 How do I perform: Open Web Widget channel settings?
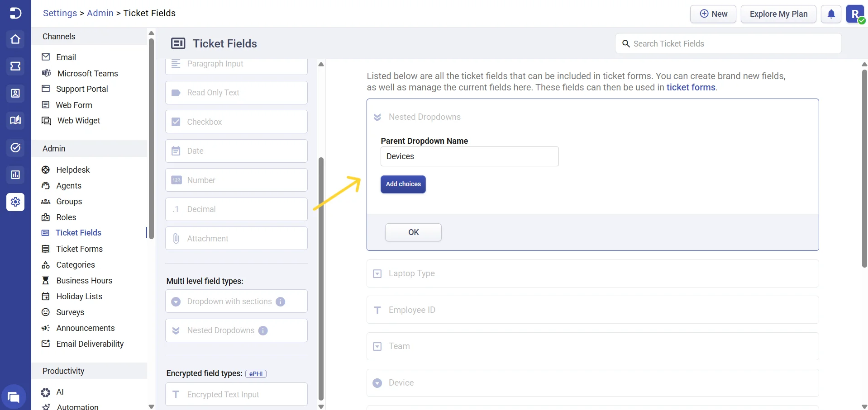tap(79, 121)
